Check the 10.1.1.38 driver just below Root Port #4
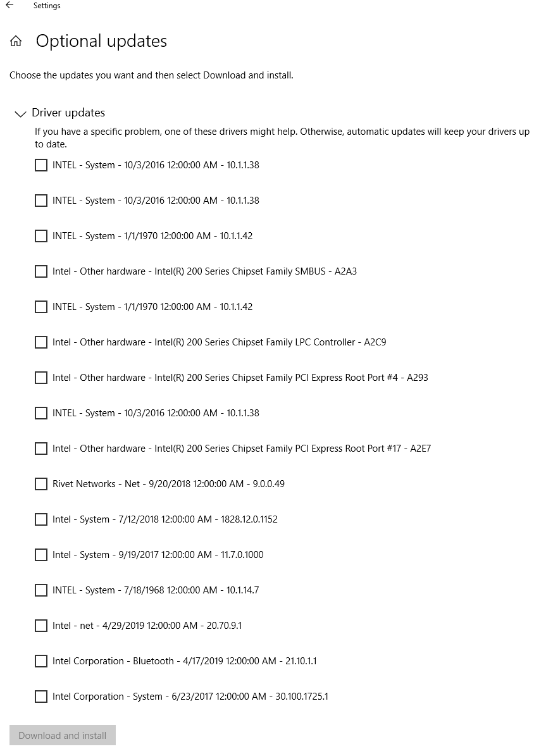 click(x=41, y=413)
